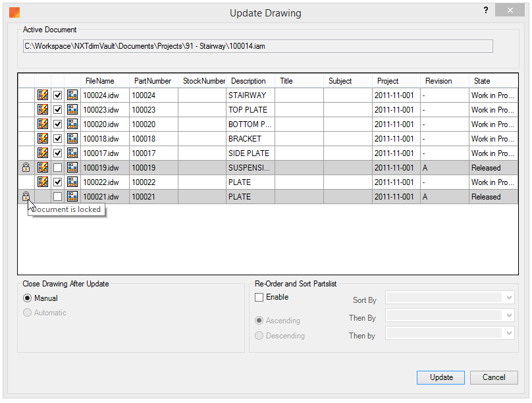The height and width of the screenshot is (403, 532).
Task: Click the parts list icon for 100021.idw
Action: tap(72, 197)
